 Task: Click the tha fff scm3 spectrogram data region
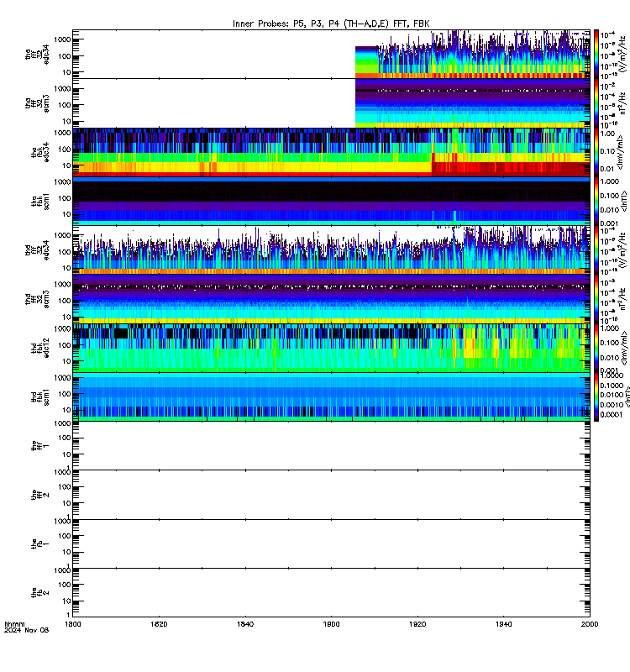click(472, 103)
